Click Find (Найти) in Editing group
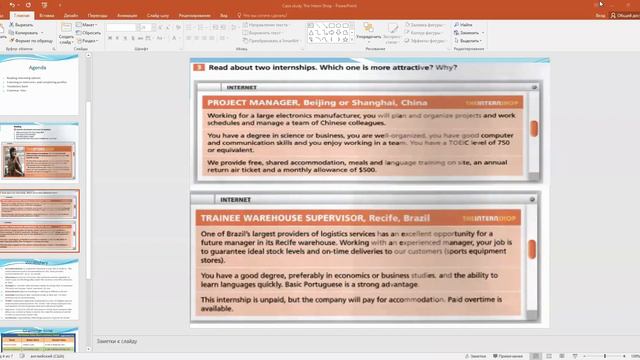This screenshot has width=640, height=360. point(464,25)
